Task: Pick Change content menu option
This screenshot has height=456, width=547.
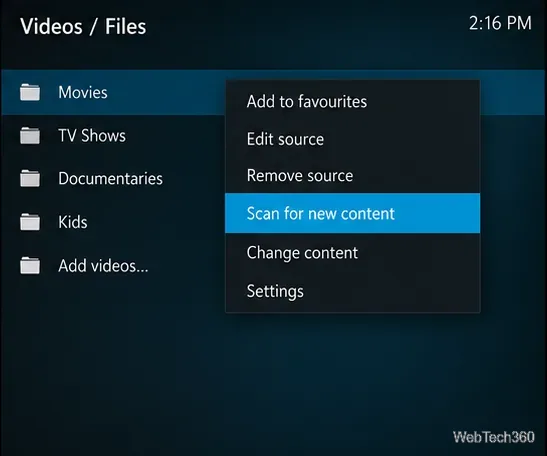Action: (x=352, y=253)
